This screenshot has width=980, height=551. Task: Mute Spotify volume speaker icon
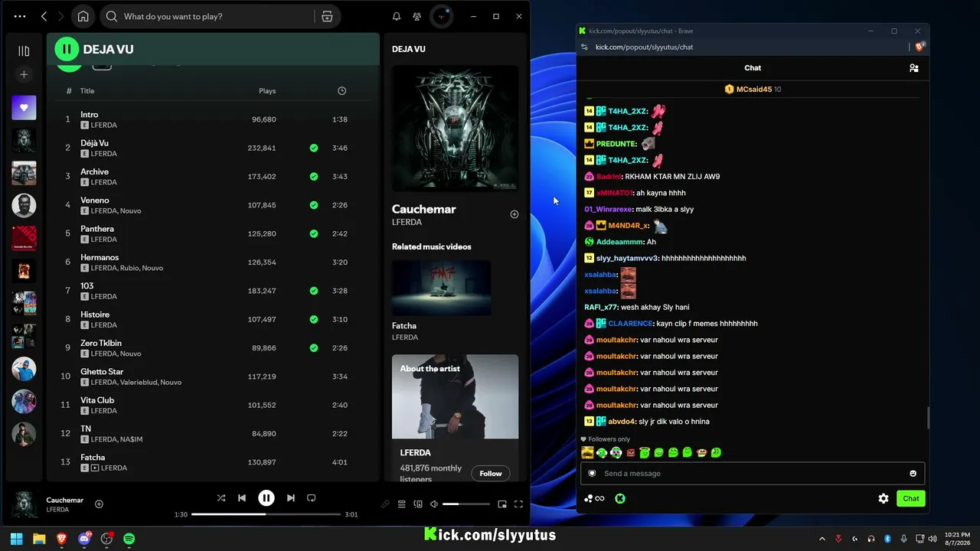coord(434,504)
